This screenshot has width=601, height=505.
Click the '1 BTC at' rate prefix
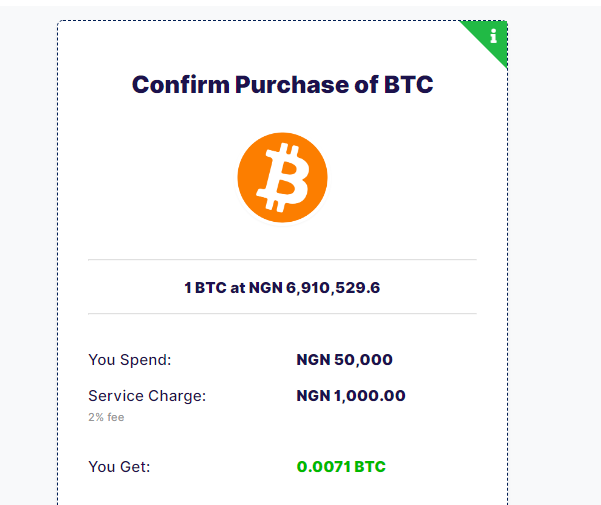pyautogui.click(x=215, y=288)
